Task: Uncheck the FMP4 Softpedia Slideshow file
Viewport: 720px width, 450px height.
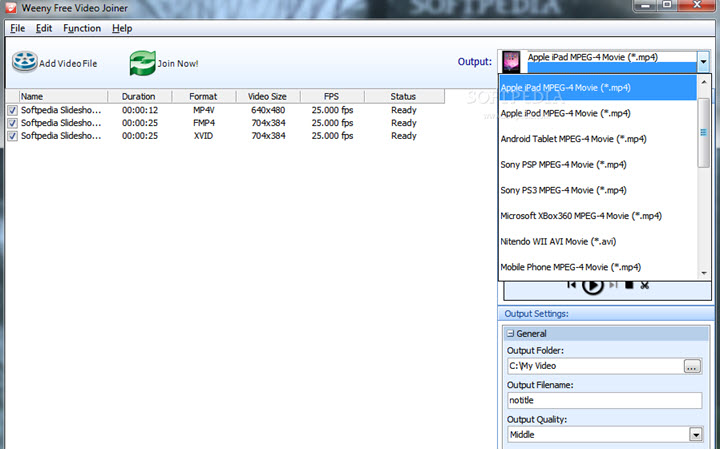Action: click(12, 123)
